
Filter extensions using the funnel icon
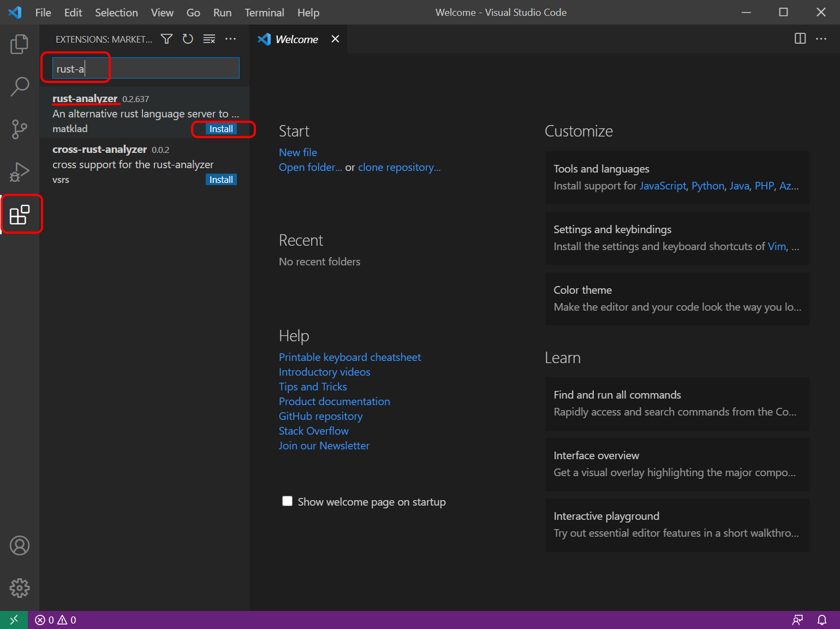(166, 39)
